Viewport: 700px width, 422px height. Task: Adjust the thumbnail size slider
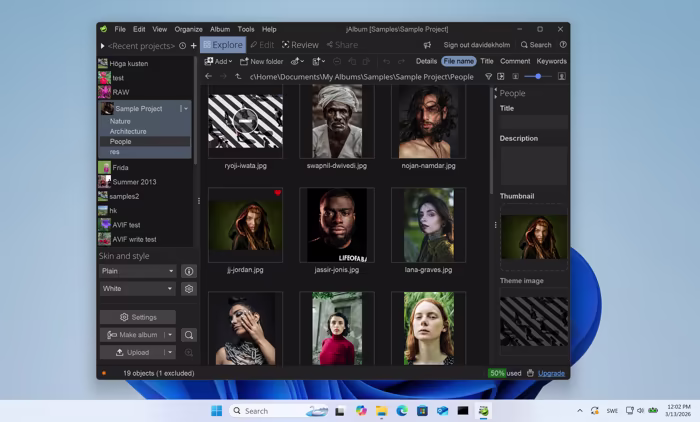point(538,76)
